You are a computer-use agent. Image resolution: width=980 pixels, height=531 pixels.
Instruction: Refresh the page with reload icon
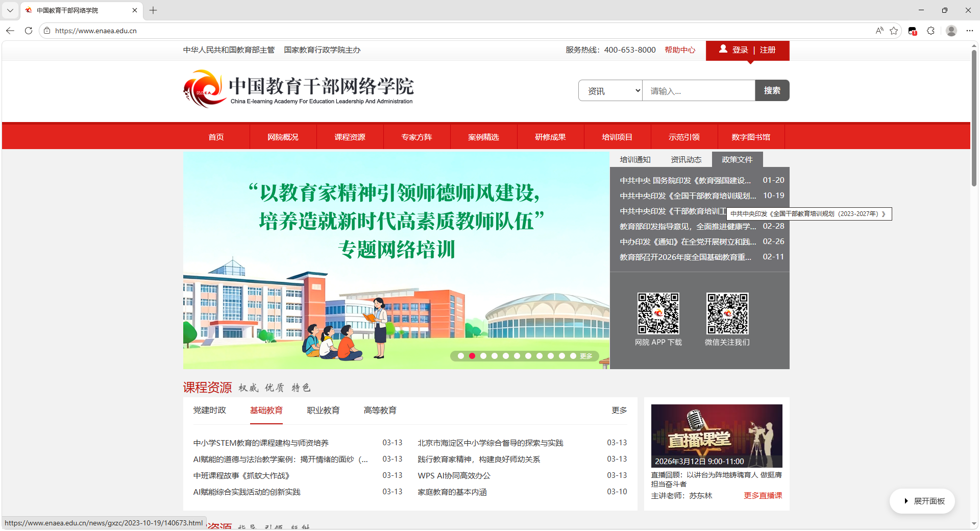(x=29, y=31)
